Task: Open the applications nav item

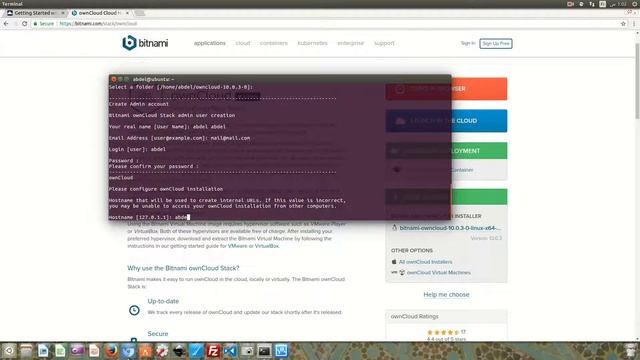Action: click(x=209, y=43)
